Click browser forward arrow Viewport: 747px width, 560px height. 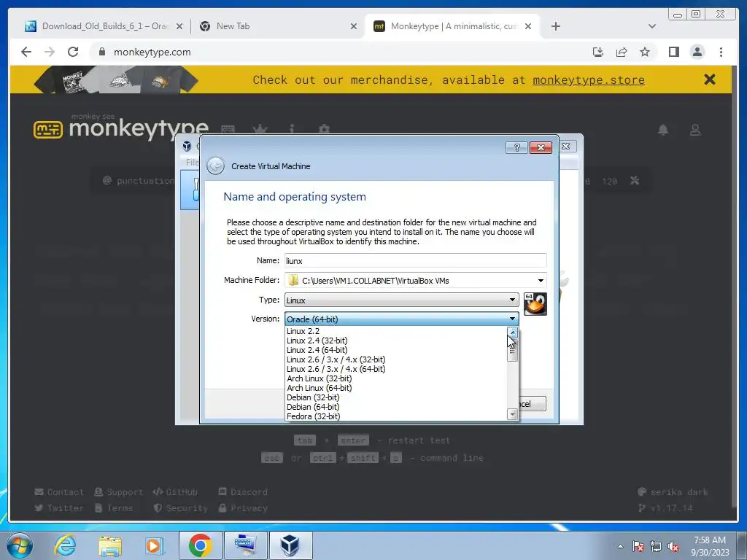50,52
